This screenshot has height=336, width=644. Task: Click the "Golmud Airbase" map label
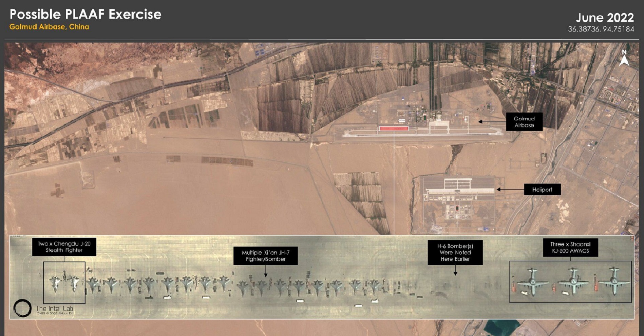point(524,122)
